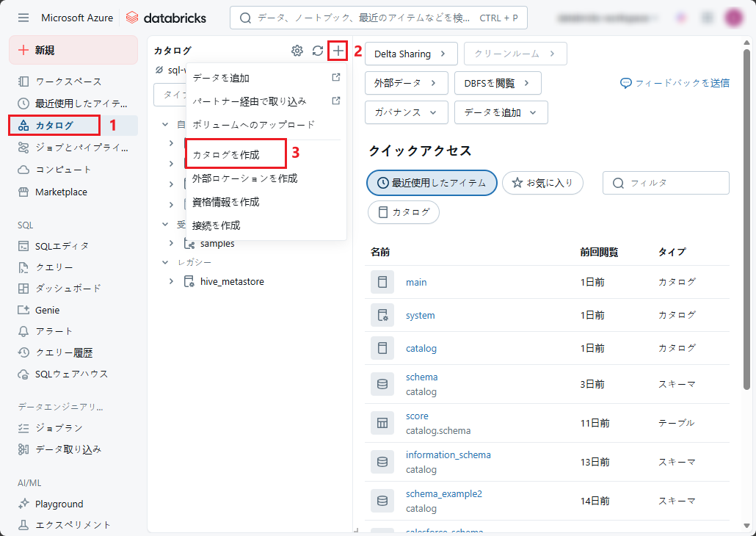Choose ボリュームへのアップロード menu item

tap(266, 125)
